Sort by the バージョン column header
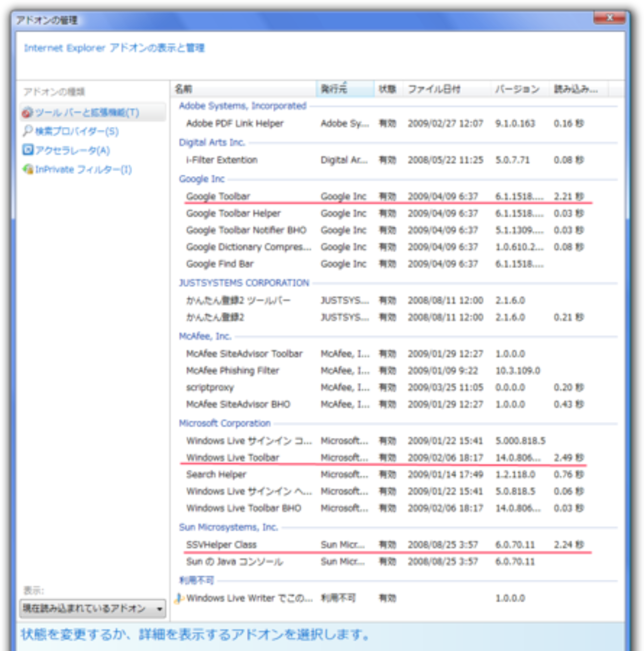Screen dimensions: 644x651 [x=519, y=89]
